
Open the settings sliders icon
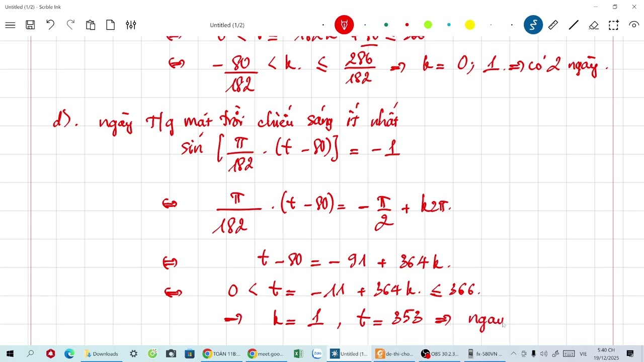[131, 25]
